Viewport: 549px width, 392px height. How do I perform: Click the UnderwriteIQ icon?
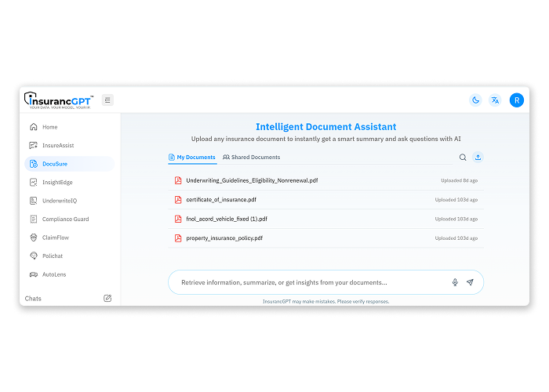pos(34,201)
